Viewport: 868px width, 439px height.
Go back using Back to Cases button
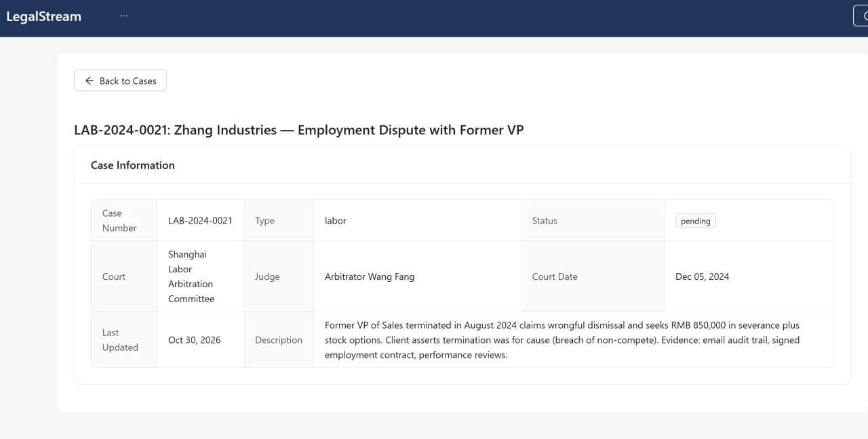(120, 81)
